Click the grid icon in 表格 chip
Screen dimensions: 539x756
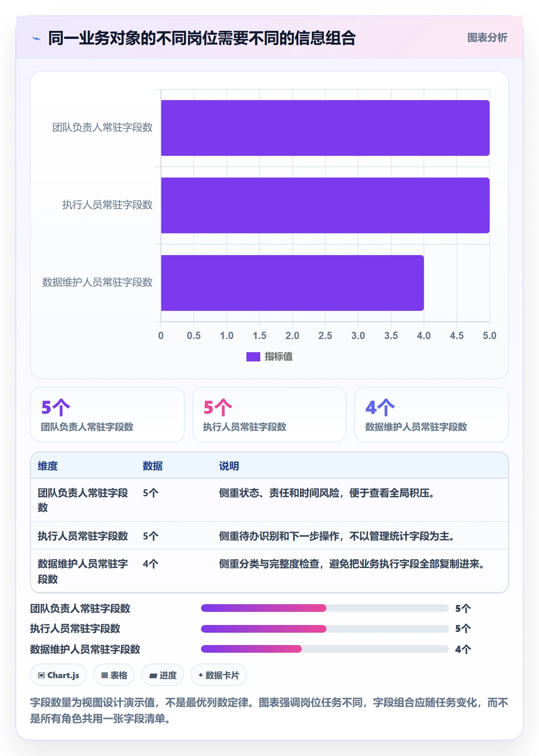point(104,675)
